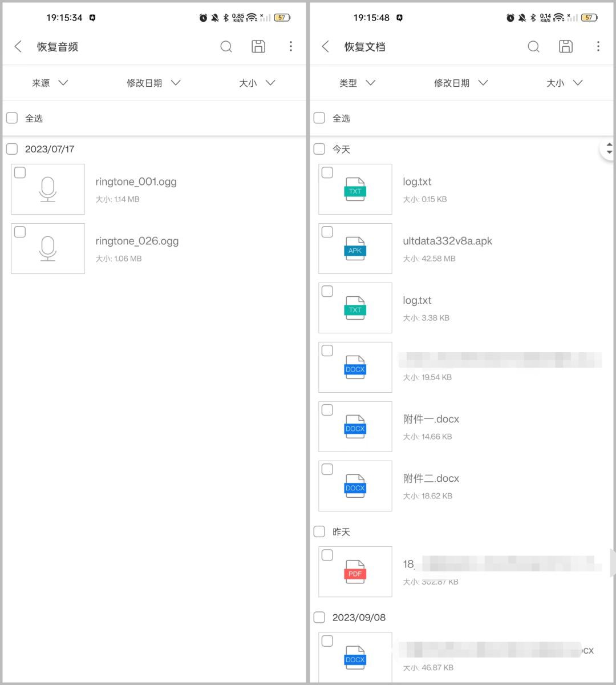This screenshot has width=616, height=685.
Task: Check the 2023/07/17 group checkbox
Action: tap(11, 148)
